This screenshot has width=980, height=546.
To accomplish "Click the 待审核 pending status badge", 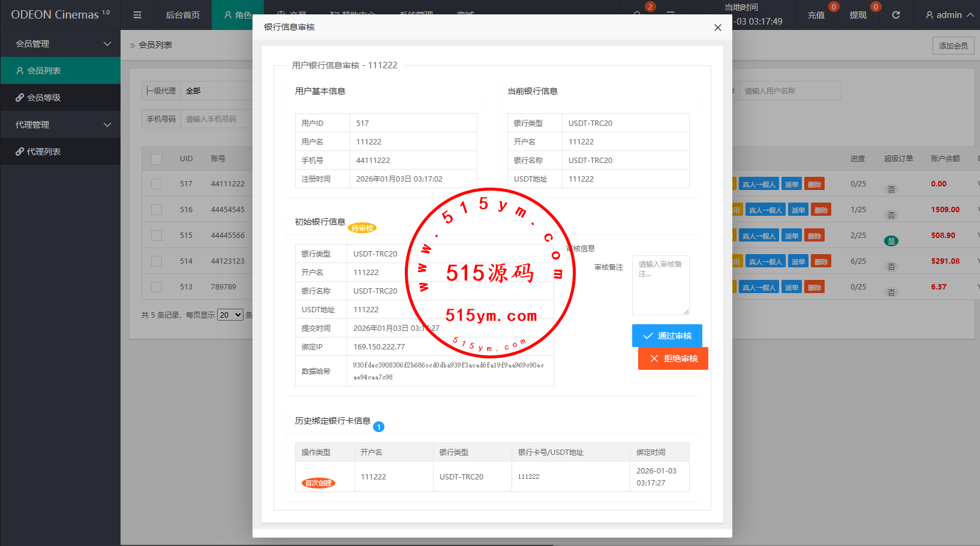I will (x=362, y=228).
